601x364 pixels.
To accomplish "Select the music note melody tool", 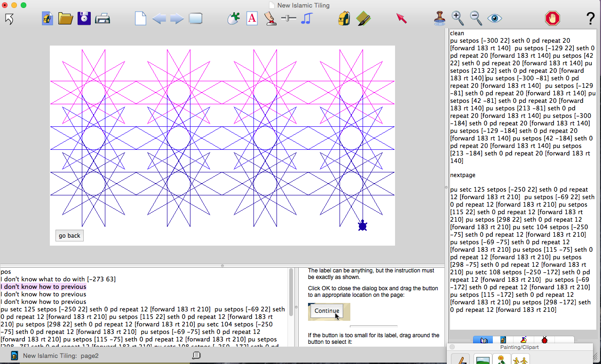I will click(x=307, y=19).
